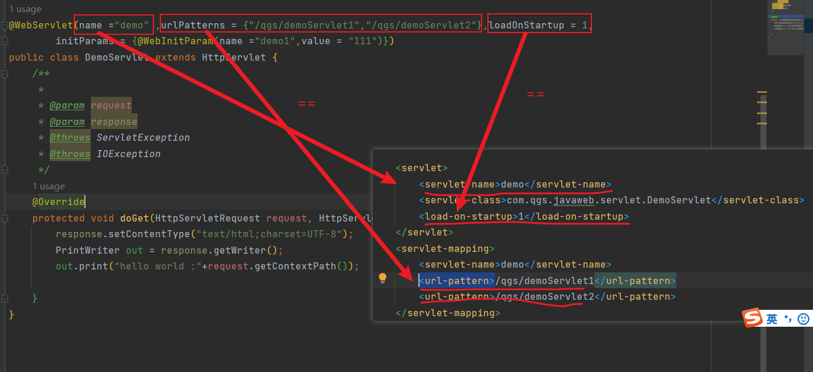Viewport: 813px width, 372px height.
Task: Click the topmost yellow warning stripe on the scrollbar
Action: point(762,92)
